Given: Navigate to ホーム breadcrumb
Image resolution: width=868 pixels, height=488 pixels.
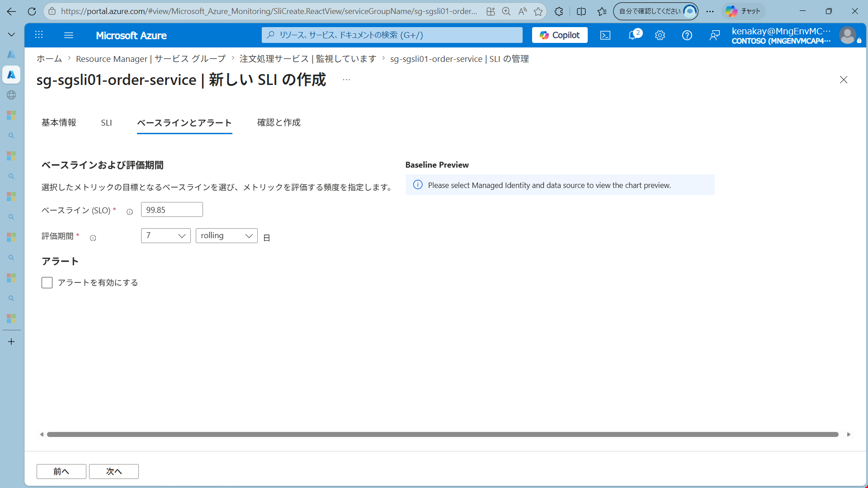Looking at the screenshot, I should click(x=49, y=59).
